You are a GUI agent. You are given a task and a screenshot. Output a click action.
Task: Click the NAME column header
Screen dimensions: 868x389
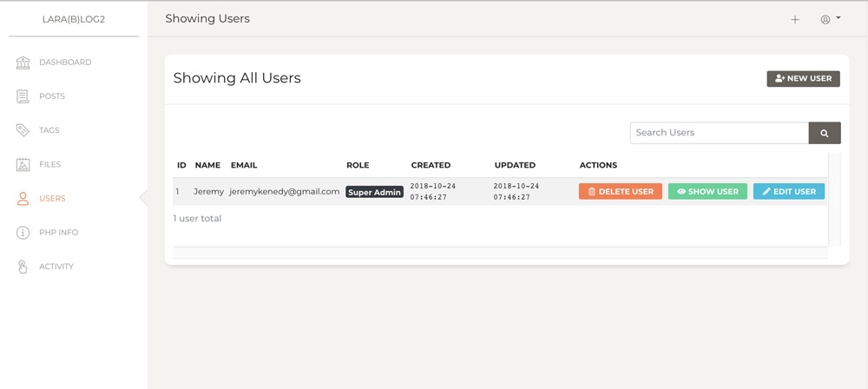[207, 165]
